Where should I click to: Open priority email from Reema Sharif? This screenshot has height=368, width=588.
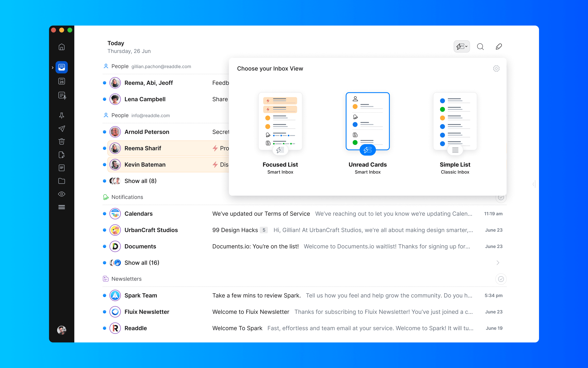168,148
